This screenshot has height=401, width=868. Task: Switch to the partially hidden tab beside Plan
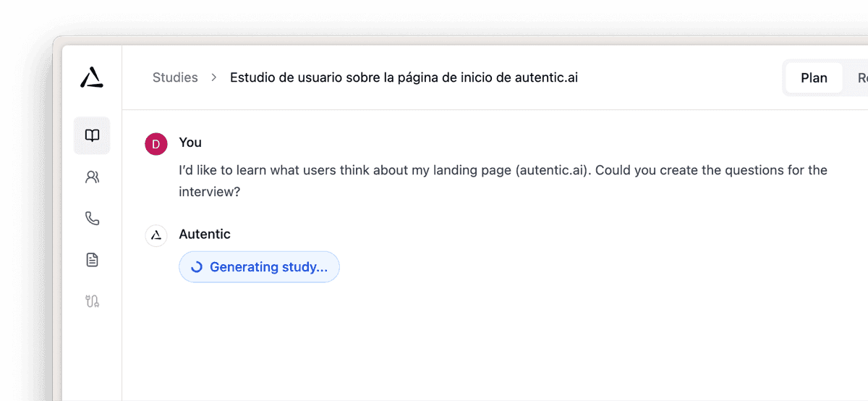[x=861, y=78]
